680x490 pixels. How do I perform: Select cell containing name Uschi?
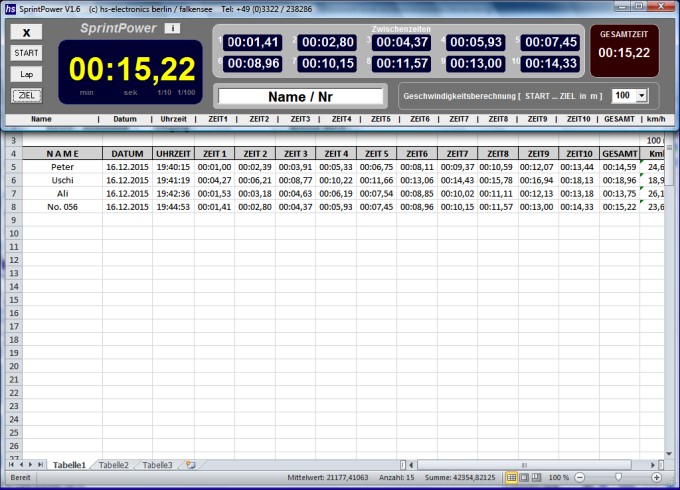coord(62,180)
